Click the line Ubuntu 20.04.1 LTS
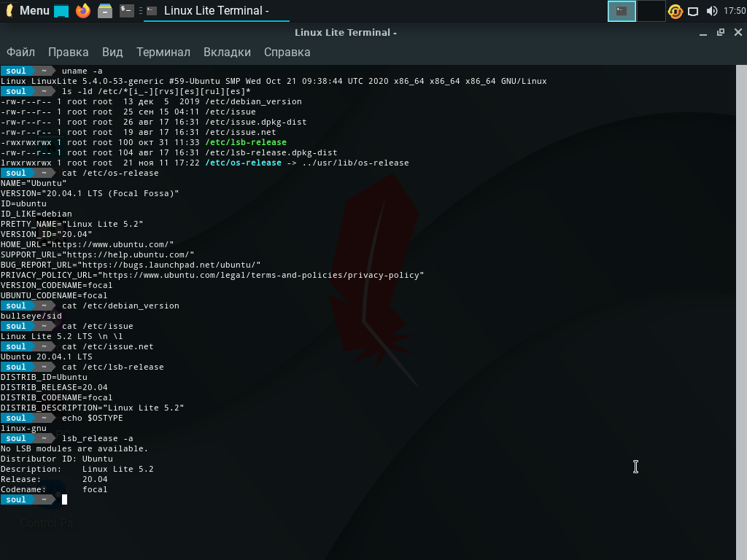747x560 pixels. [46, 357]
